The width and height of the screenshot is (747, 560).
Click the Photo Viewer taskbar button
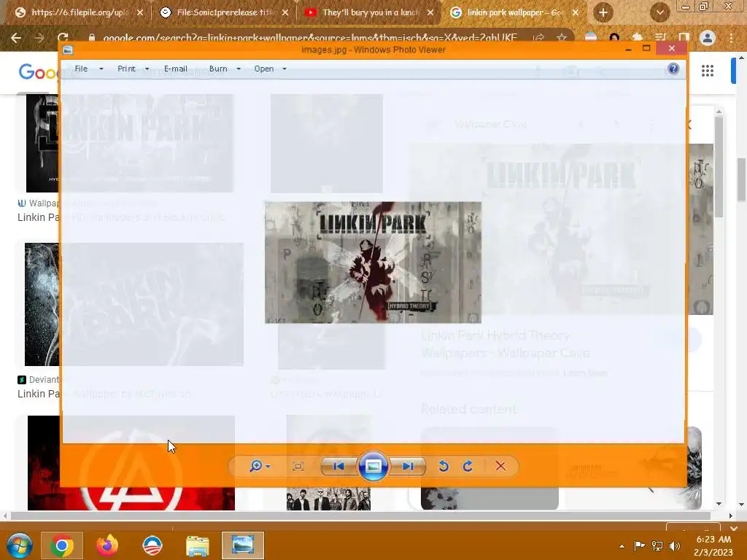click(x=242, y=545)
